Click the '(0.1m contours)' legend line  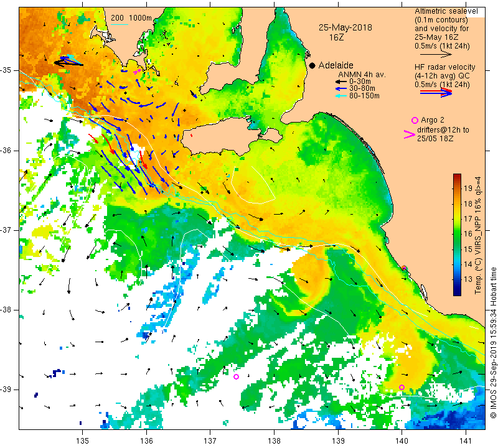[x=441, y=20]
